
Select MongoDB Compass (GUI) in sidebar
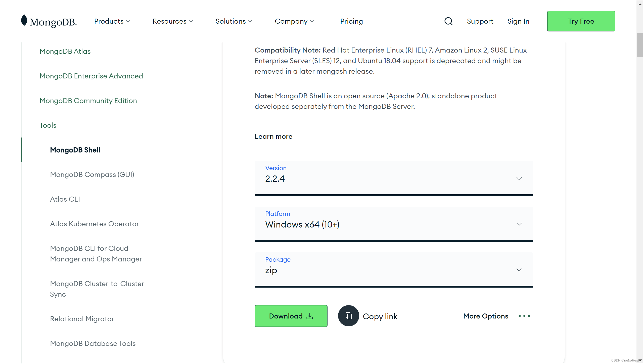coord(92,174)
